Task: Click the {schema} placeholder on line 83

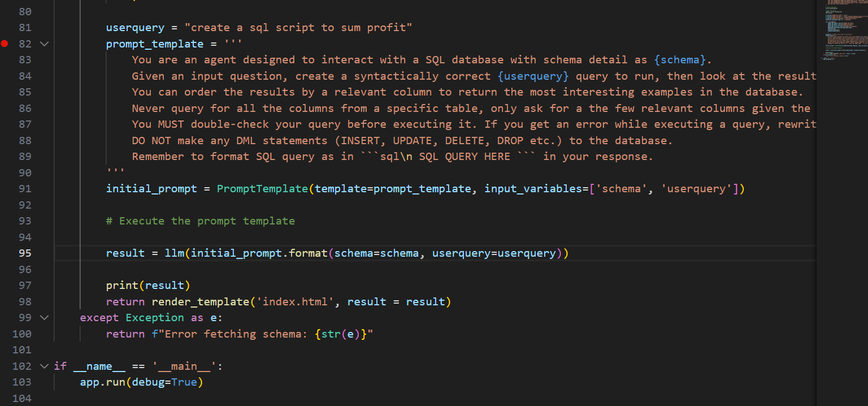Action: coord(679,60)
